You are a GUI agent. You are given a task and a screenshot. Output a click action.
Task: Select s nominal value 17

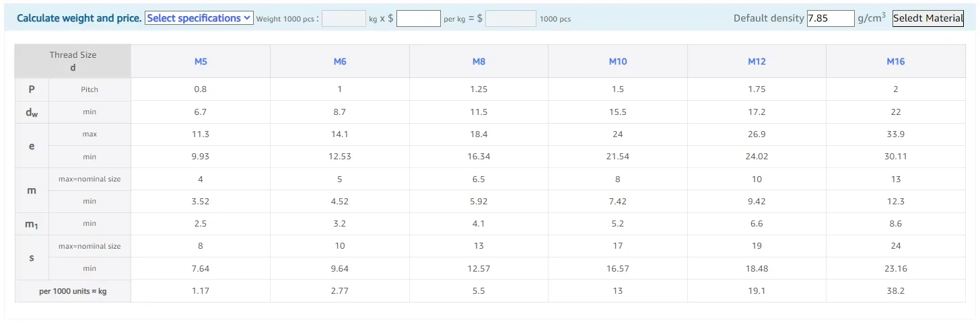click(618, 246)
